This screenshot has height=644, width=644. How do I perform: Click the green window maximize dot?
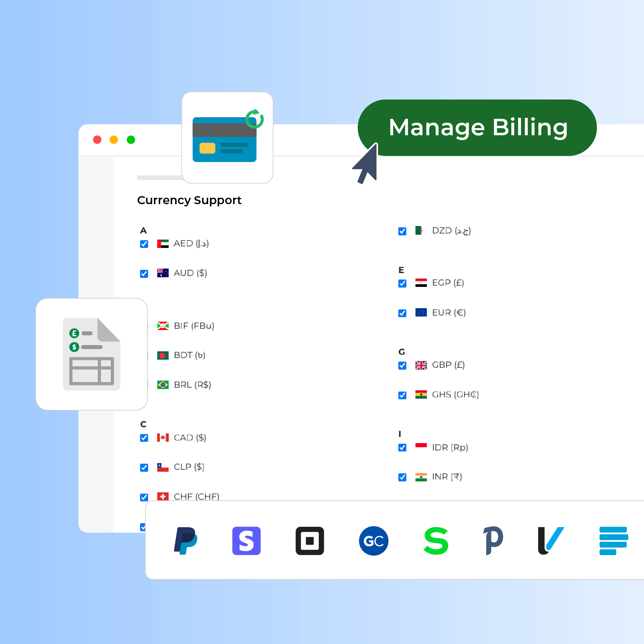coord(131,140)
